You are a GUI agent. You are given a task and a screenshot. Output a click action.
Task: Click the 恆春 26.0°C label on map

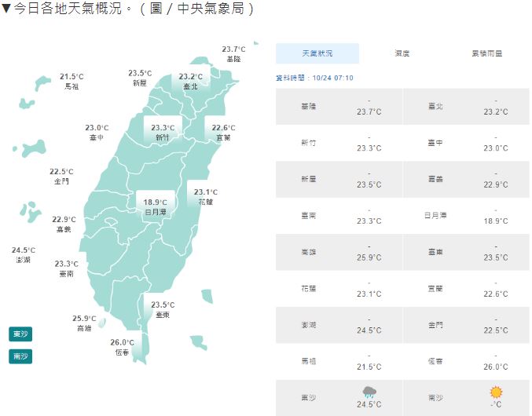point(122,347)
